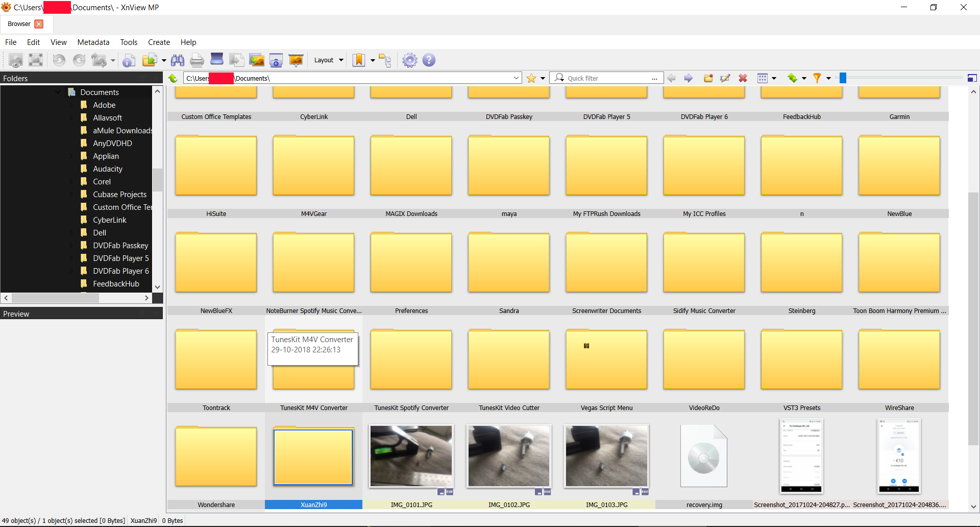Open the Tools menu
Viewport: 980px width, 527px height.
pos(129,42)
